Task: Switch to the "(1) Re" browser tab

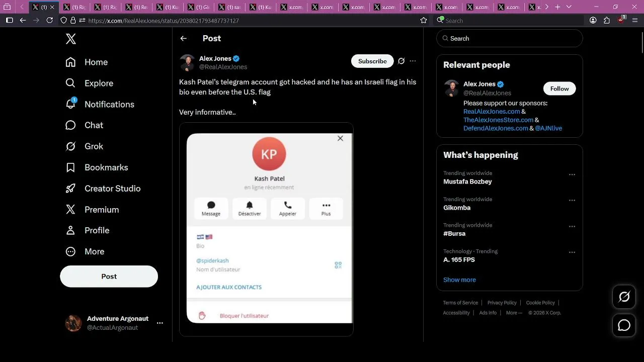Action: tap(137, 7)
